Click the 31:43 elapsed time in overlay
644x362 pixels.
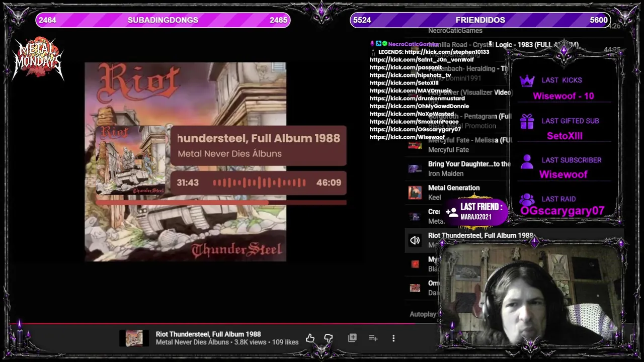188,183
